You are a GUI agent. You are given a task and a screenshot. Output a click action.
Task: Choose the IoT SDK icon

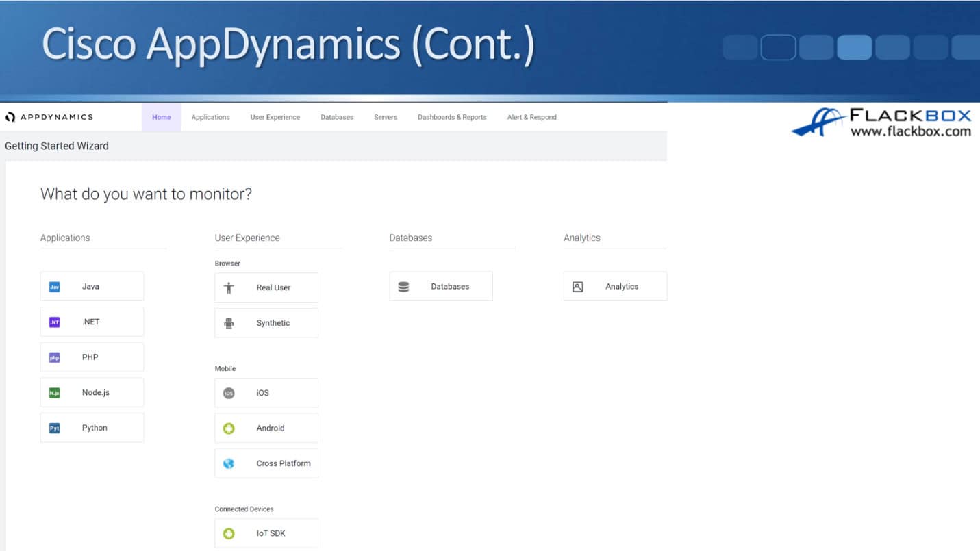(229, 533)
